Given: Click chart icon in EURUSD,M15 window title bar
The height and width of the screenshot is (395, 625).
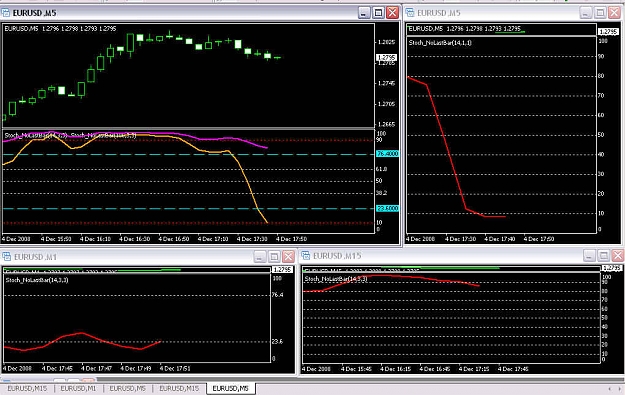Looking at the screenshot, I should (306, 255).
